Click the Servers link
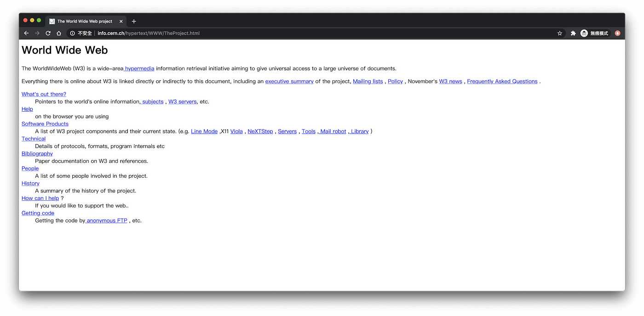 [287, 131]
